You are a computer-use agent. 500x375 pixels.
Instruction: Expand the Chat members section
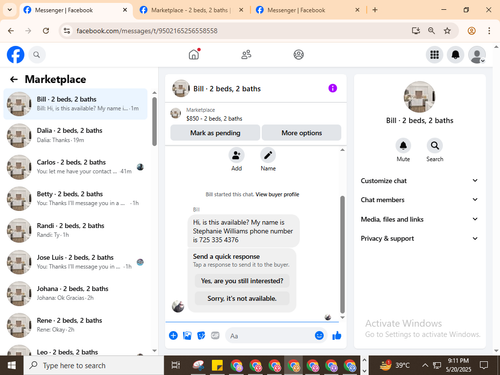point(419,200)
